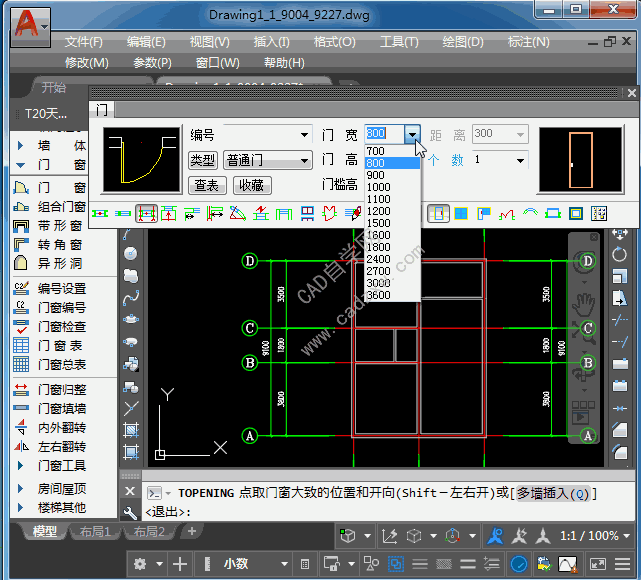The width and height of the screenshot is (641, 580).
Task: Choose insert along wall icon in door dialog
Action: coord(123,213)
